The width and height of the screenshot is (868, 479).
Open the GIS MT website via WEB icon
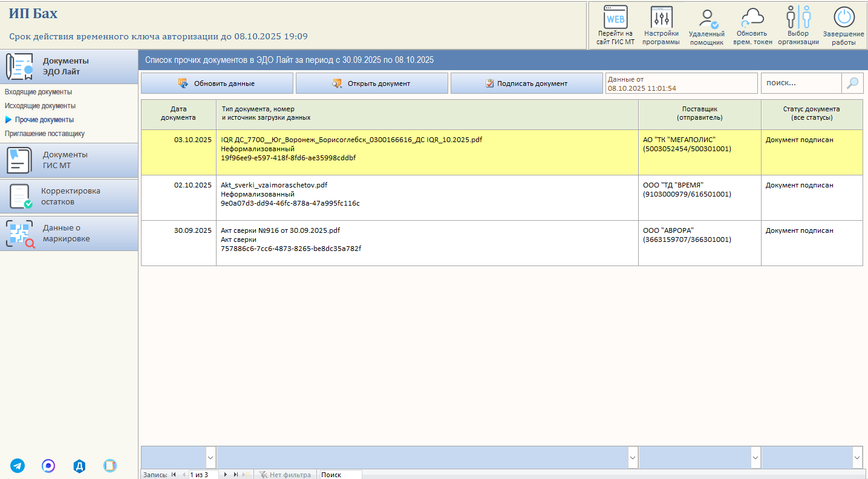(x=615, y=17)
